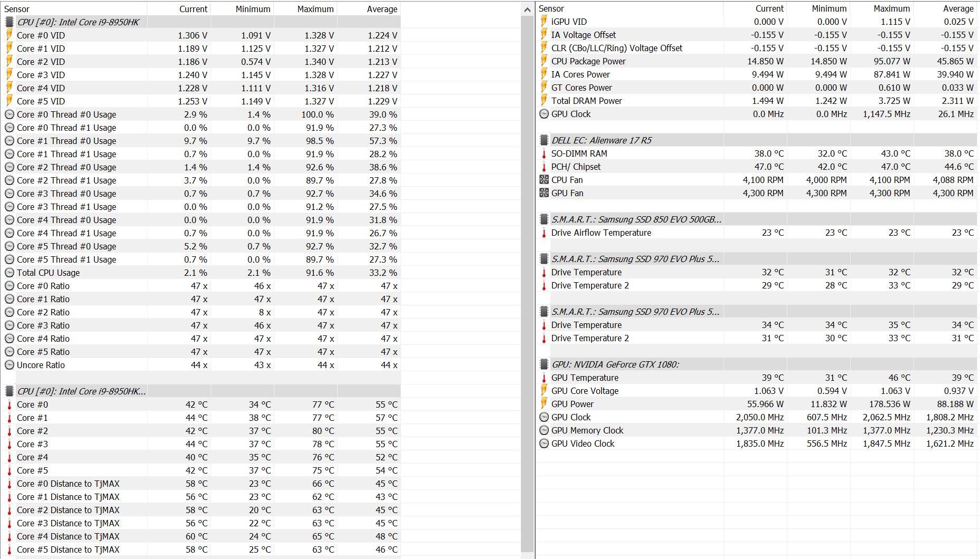
Task: Select the second SSD 970 EVO Plus Drive Temperature 2 row
Action: (757, 338)
